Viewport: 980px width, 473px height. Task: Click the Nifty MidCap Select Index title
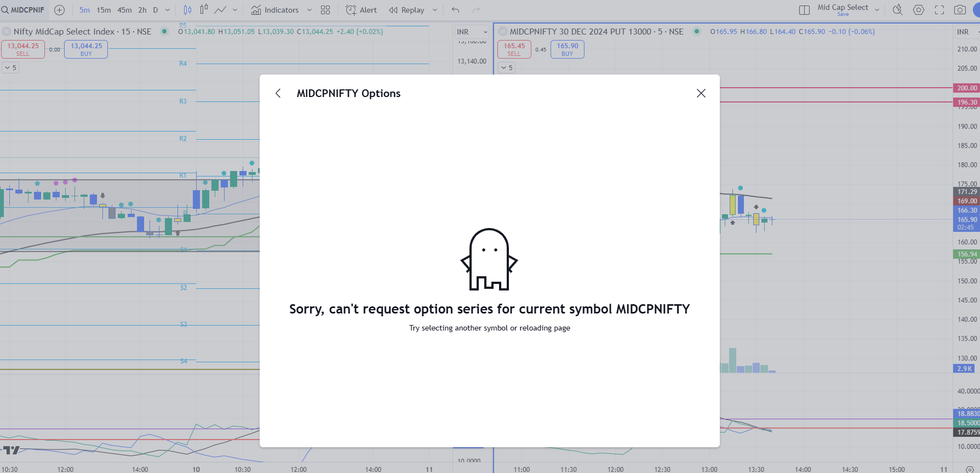coord(82,32)
